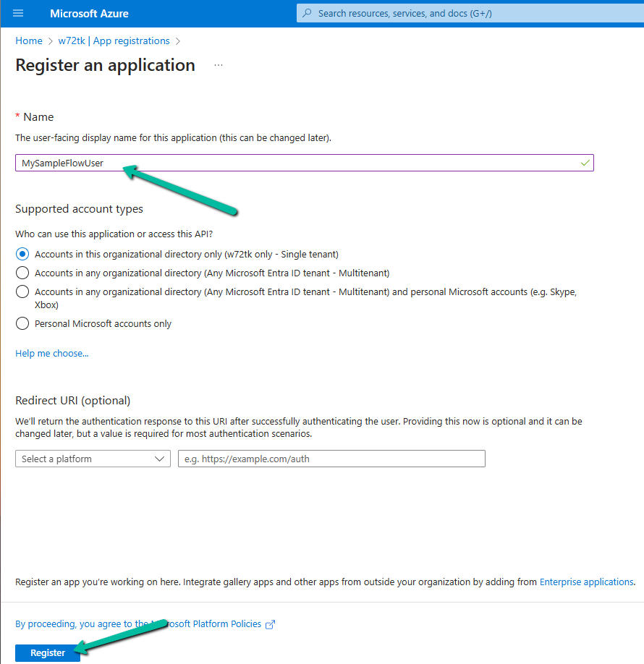The width and height of the screenshot is (644, 664).
Task: Select single tenant organizational directory option
Action: click(x=22, y=254)
